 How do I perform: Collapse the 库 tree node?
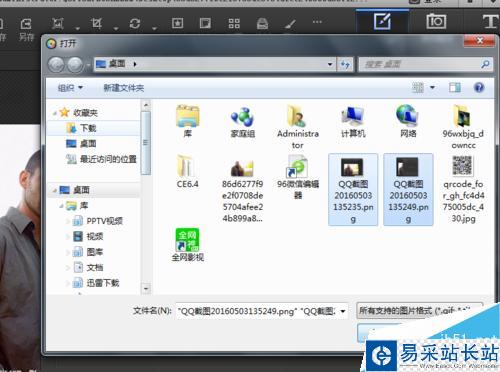point(61,206)
